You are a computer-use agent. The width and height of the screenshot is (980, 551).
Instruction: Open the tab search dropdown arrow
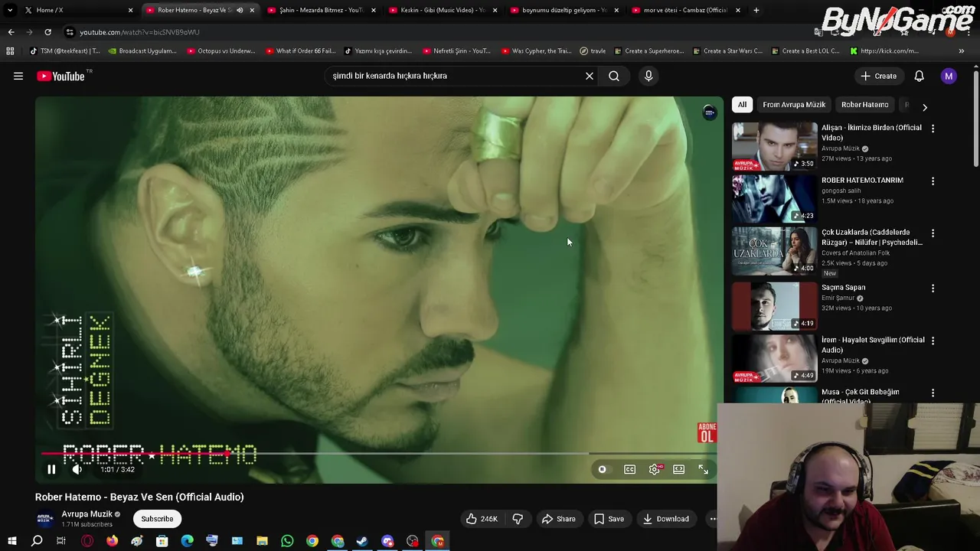point(10,10)
